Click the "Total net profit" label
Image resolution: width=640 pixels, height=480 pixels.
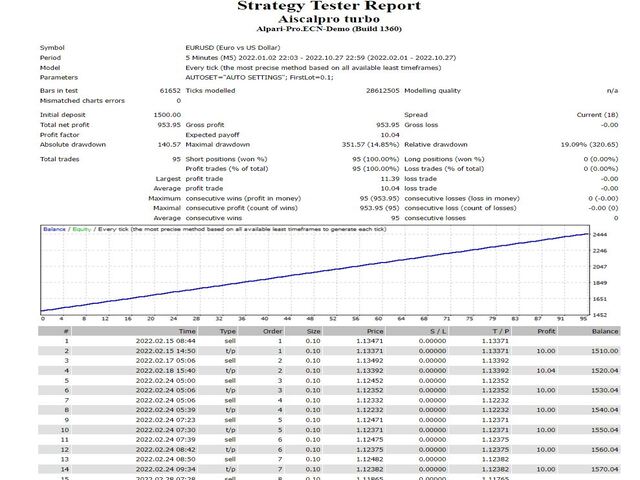pos(64,125)
